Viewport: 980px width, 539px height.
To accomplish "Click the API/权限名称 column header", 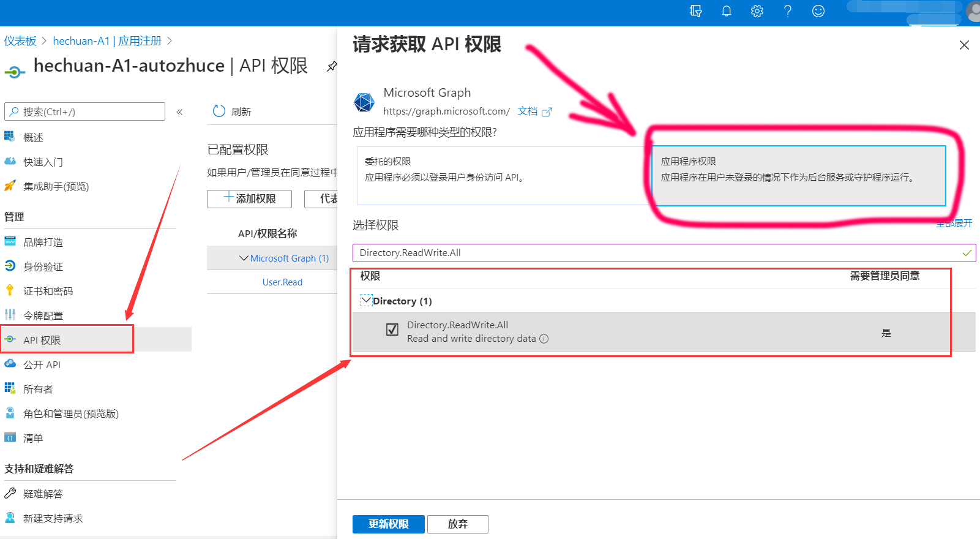I will tap(267, 233).
